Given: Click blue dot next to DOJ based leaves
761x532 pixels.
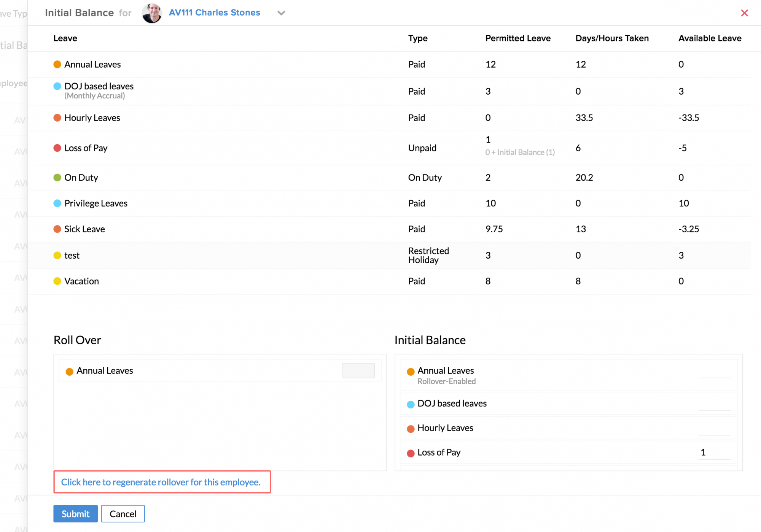Looking at the screenshot, I should click(x=57, y=86).
